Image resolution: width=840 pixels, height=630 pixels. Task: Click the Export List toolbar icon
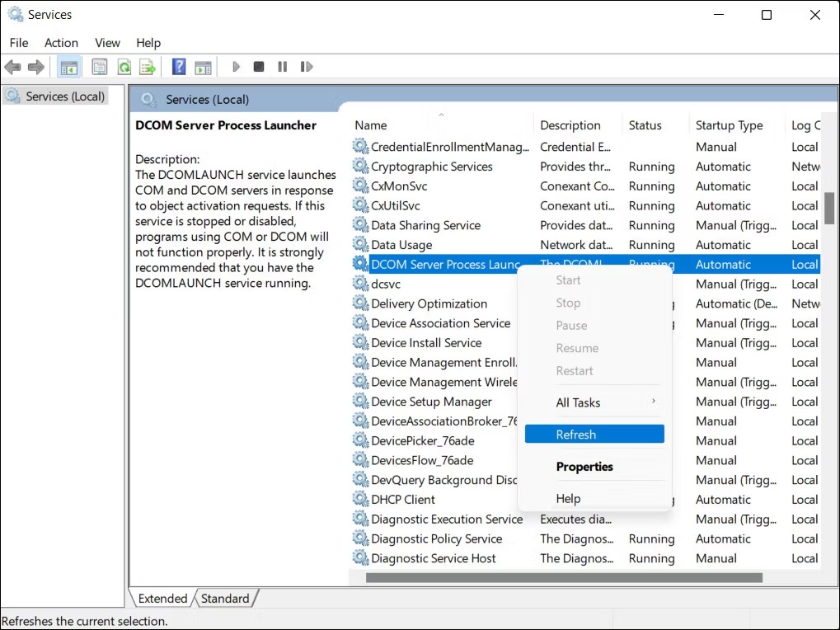point(148,67)
